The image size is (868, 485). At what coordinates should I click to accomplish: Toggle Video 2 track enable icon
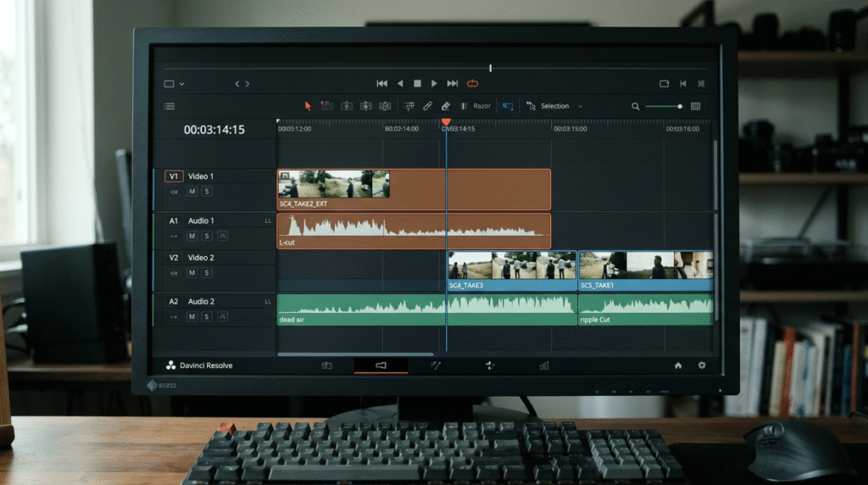pos(174,273)
